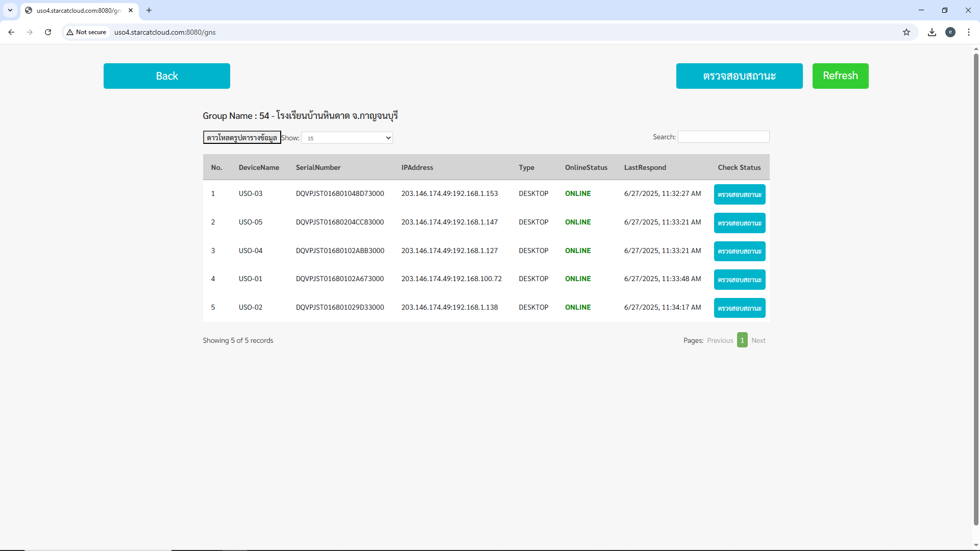The image size is (980, 551).
Task: Click ONLINE status of USO-02
Action: [578, 307]
